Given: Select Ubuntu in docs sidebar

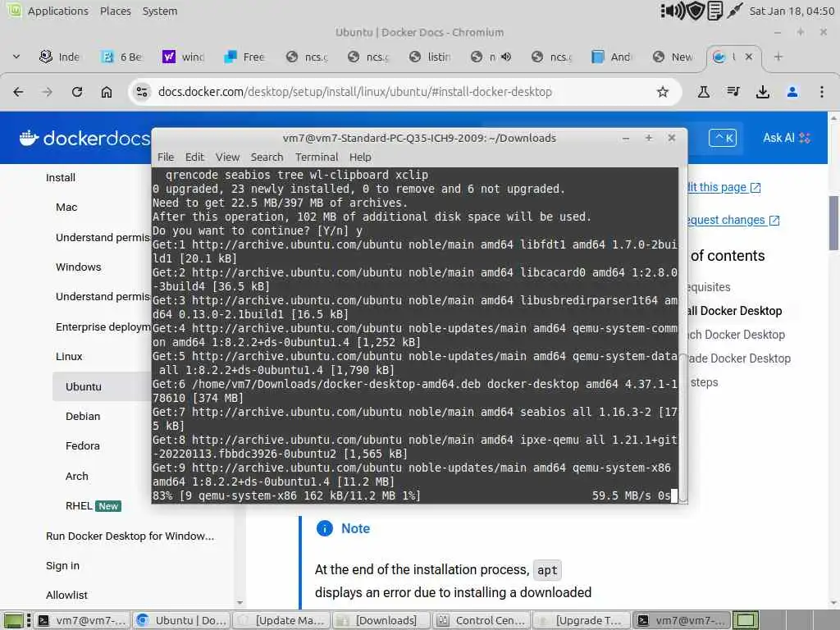Looking at the screenshot, I should point(84,387).
